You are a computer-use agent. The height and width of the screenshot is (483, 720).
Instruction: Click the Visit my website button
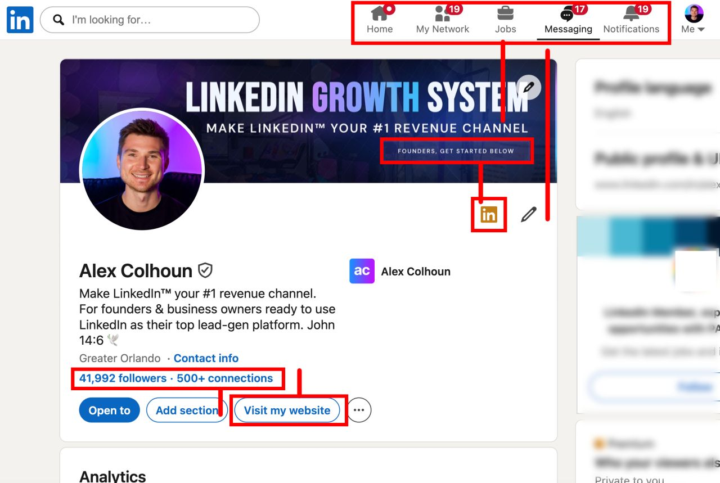[287, 410]
